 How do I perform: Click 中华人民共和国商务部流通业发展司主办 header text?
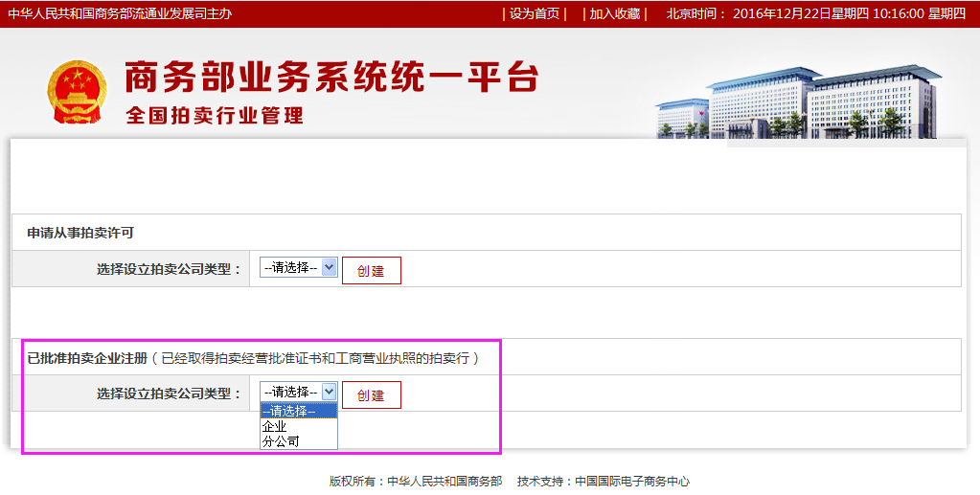point(120,13)
